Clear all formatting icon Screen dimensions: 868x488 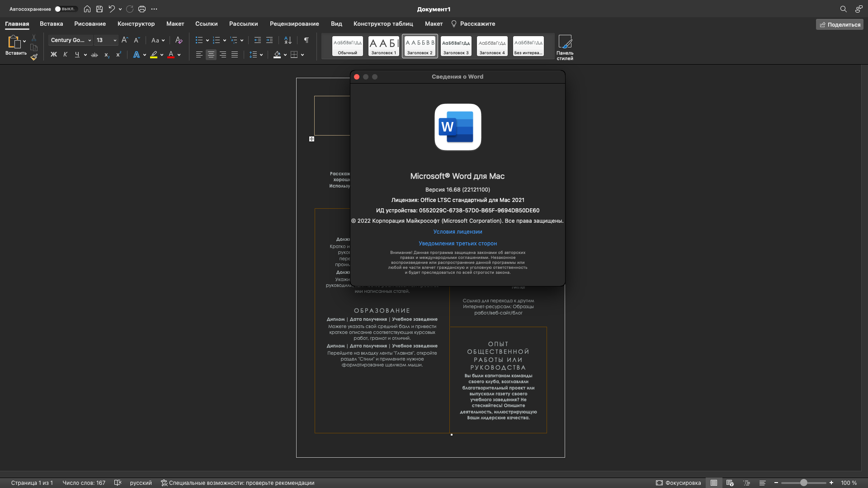click(179, 40)
